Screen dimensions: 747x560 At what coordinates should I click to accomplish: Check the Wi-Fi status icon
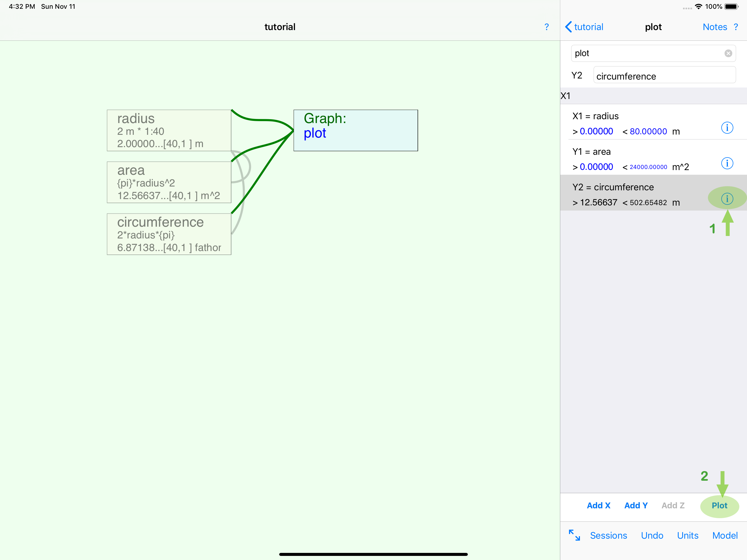point(698,6)
